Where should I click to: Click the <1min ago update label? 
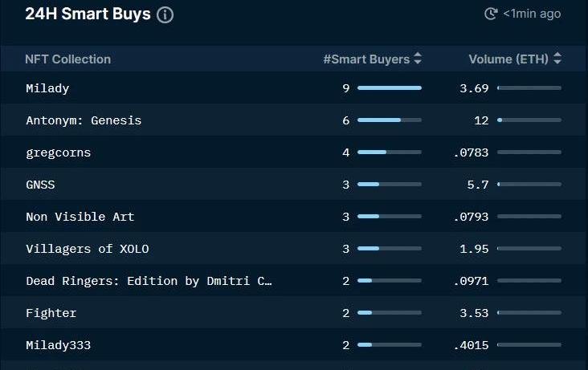(x=532, y=14)
